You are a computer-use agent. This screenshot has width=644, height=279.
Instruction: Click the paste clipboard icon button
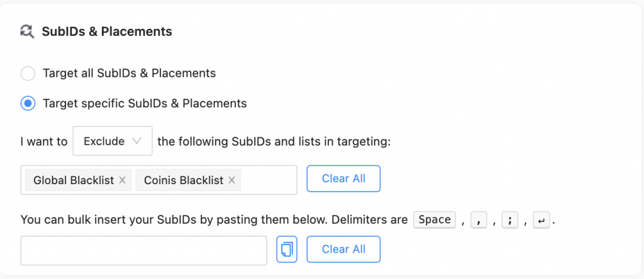coord(287,249)
